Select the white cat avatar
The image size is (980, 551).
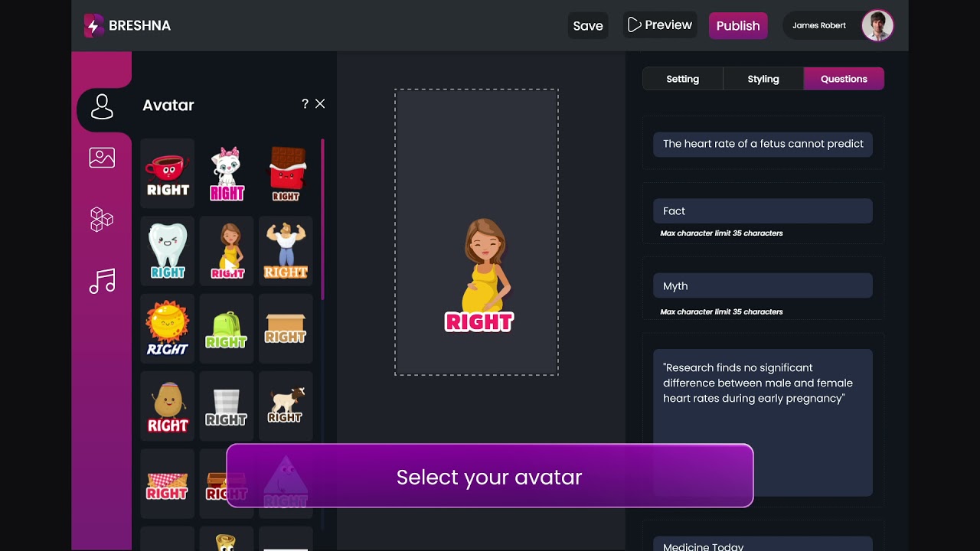(227, 174)
